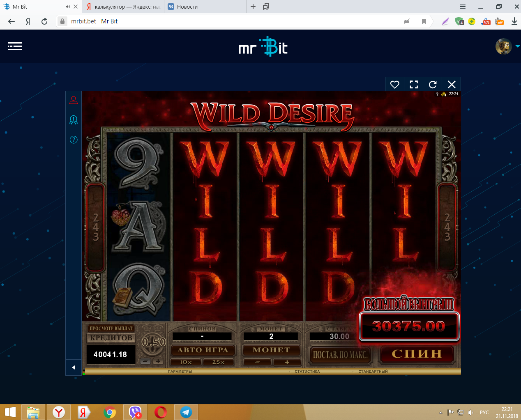Go back to previous page

[12, 21]
